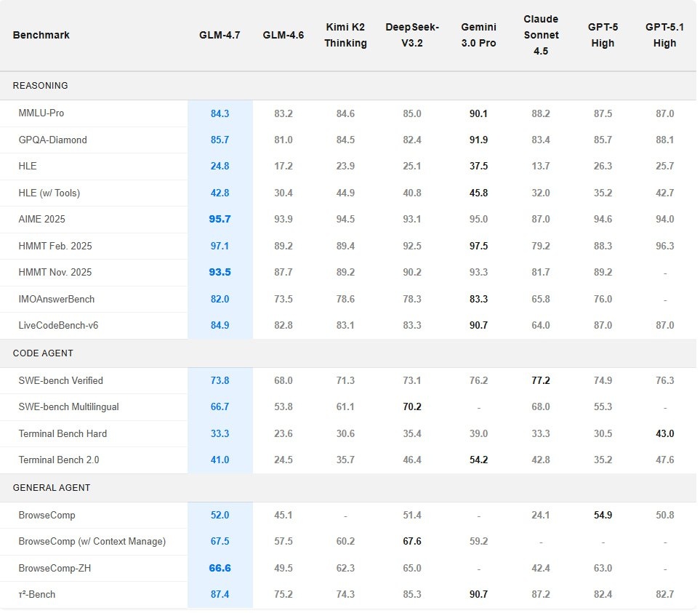Select the GLM-4.6 column header
This screenshot has width=700, height=613.
point(283,35)
